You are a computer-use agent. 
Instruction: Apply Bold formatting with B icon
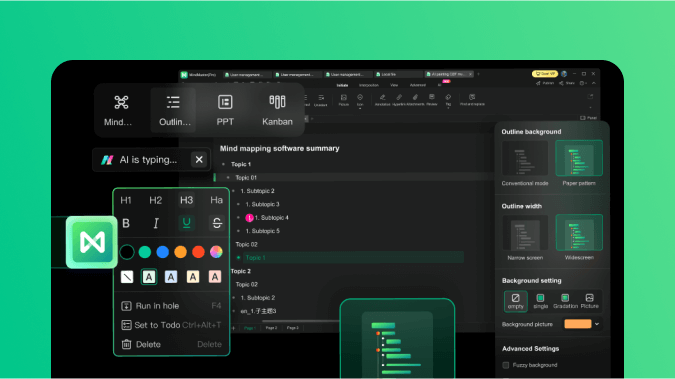pyautogui.click(x=126, y=223)
